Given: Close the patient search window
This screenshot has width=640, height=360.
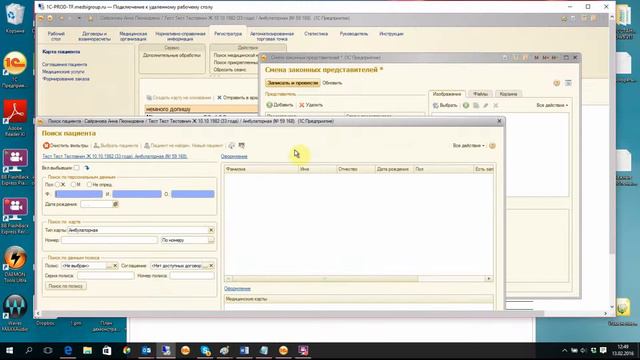Looking at the screenshot, I should 499,121.
